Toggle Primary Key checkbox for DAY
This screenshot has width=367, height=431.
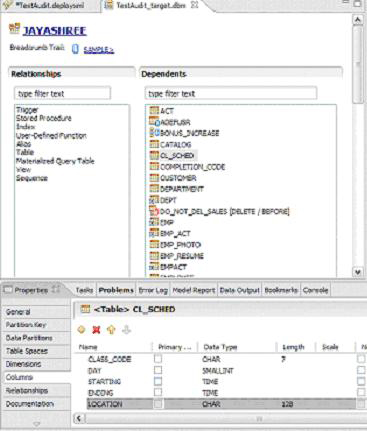pos(158,370)
